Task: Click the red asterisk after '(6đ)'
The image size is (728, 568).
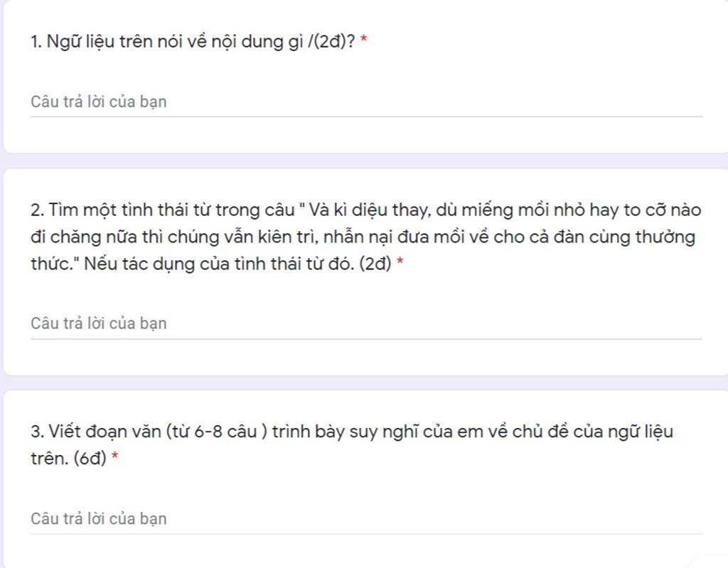Action: click(114, 456)
